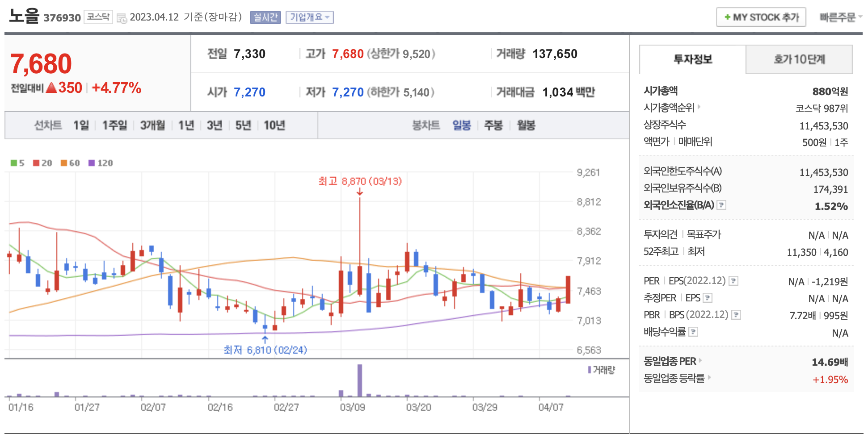
Task: Click the green plus MY STOCK icon
Action: [x=727, y=17]
